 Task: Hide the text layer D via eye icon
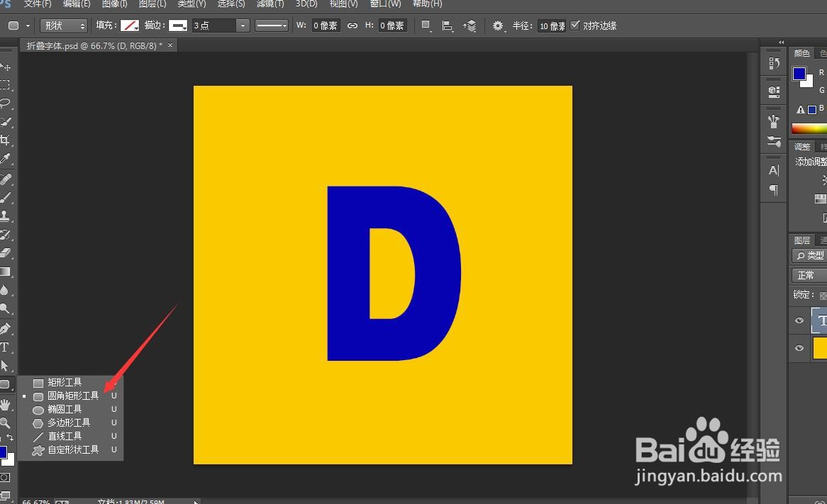[799, 320]
